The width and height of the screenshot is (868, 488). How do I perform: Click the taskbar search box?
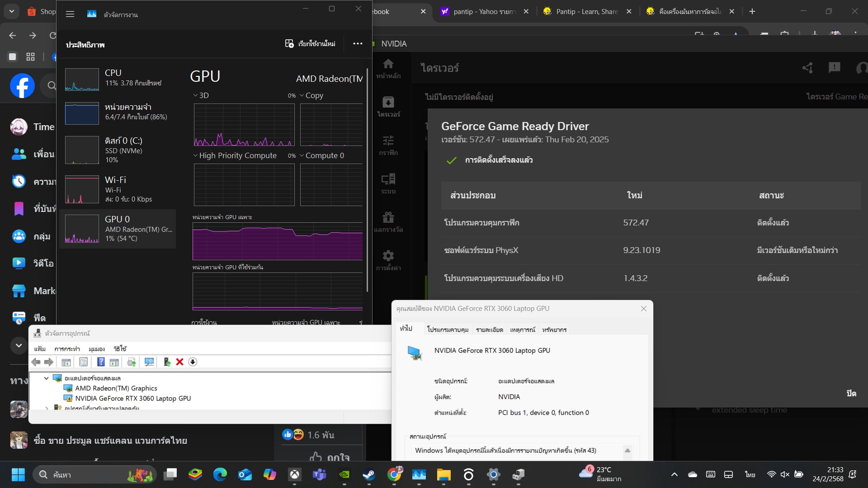(x=95, y=474)
